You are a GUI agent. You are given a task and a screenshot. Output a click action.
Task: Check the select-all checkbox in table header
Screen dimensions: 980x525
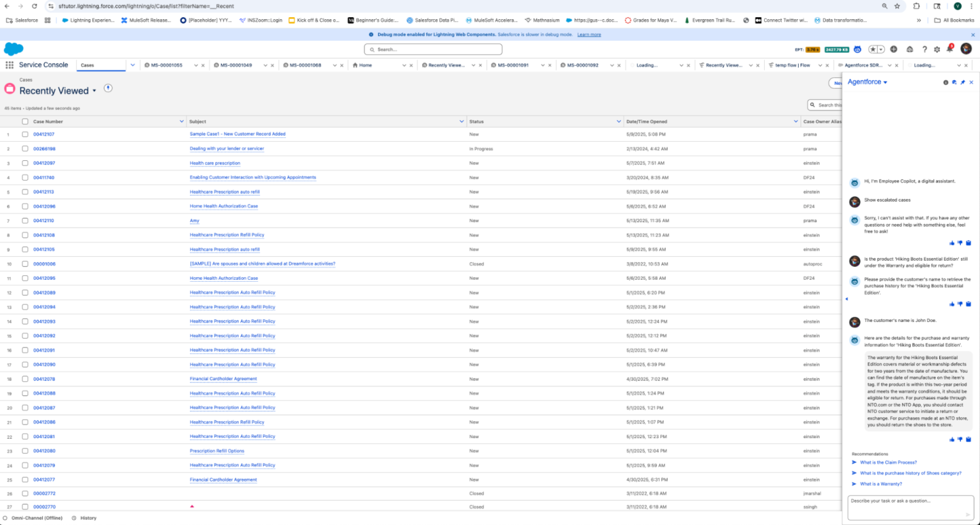point(25,121)
